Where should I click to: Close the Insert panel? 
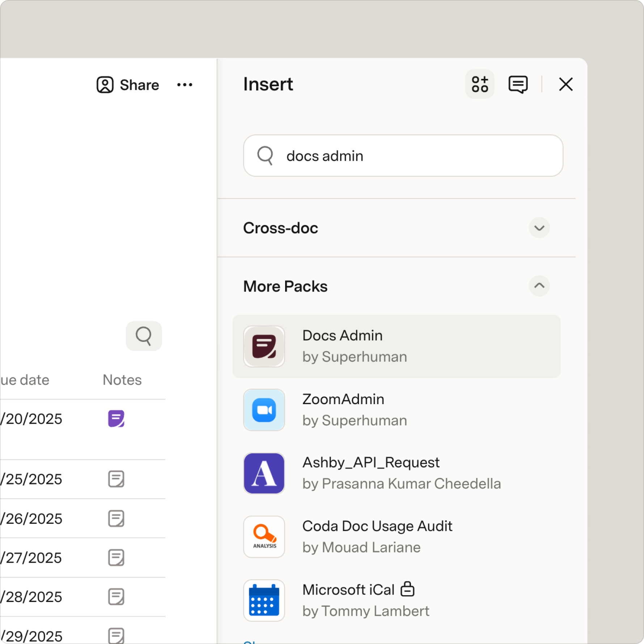[x=565, y=84]
